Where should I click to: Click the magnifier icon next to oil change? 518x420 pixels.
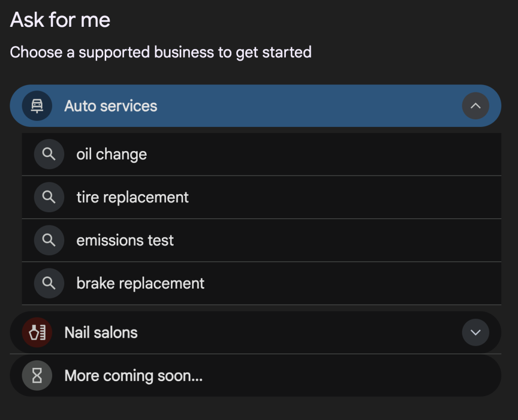pos(49,154)
